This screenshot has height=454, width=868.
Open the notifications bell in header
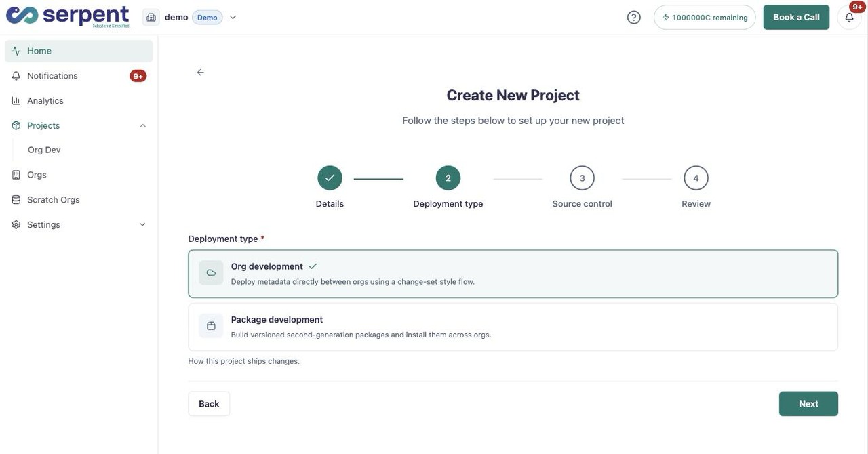click(x=849, y=17)
